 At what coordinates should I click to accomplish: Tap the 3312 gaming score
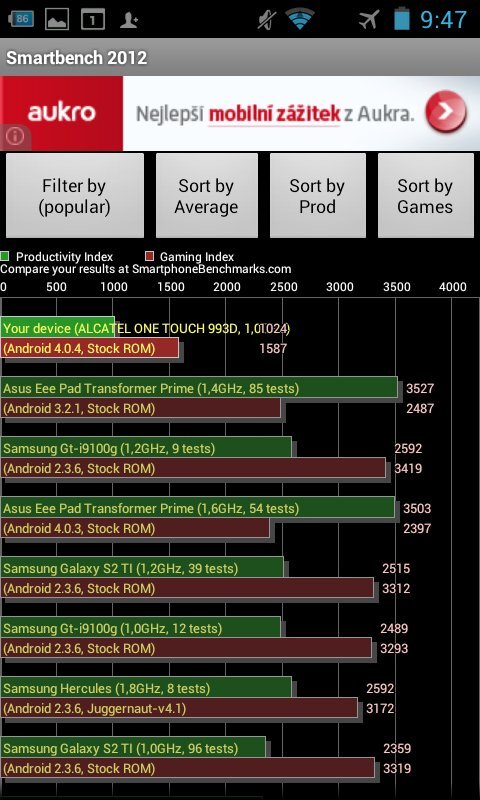(x=396, y=589)
